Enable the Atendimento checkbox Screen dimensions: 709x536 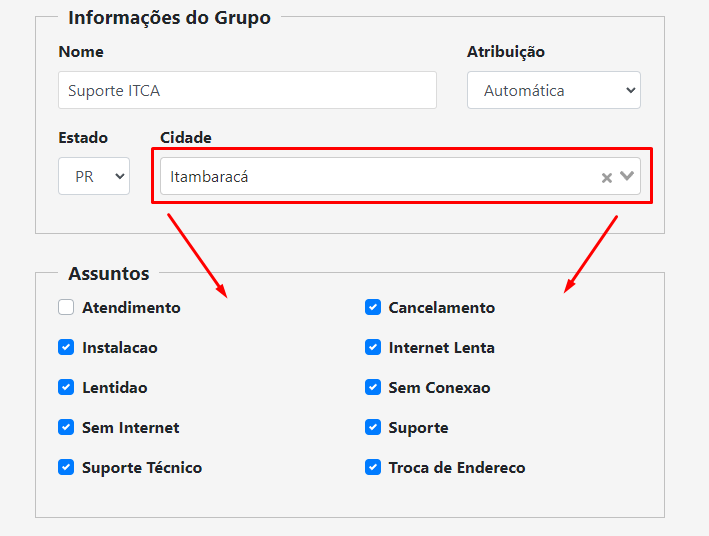pos(67,307)
